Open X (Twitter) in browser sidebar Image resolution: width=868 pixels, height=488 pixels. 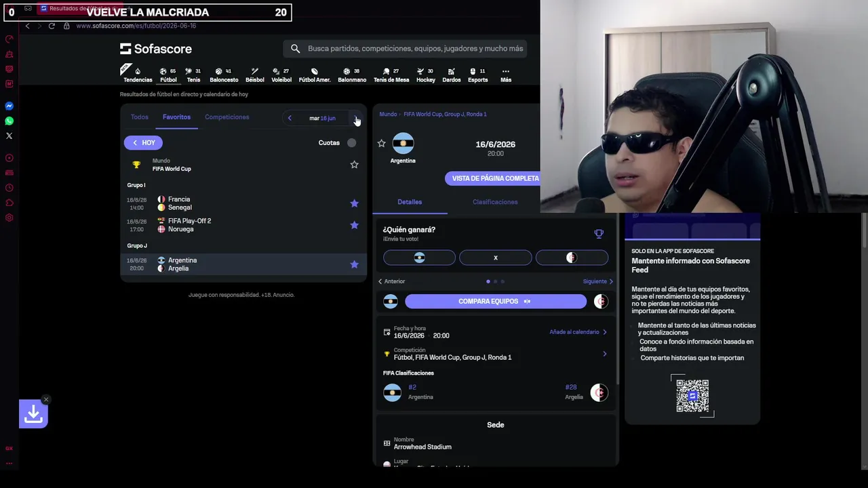(9, 136)
